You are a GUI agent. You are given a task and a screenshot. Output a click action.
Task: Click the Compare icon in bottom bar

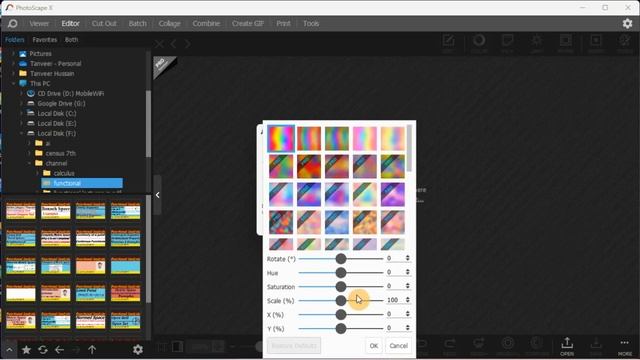[x=537, y=346]
